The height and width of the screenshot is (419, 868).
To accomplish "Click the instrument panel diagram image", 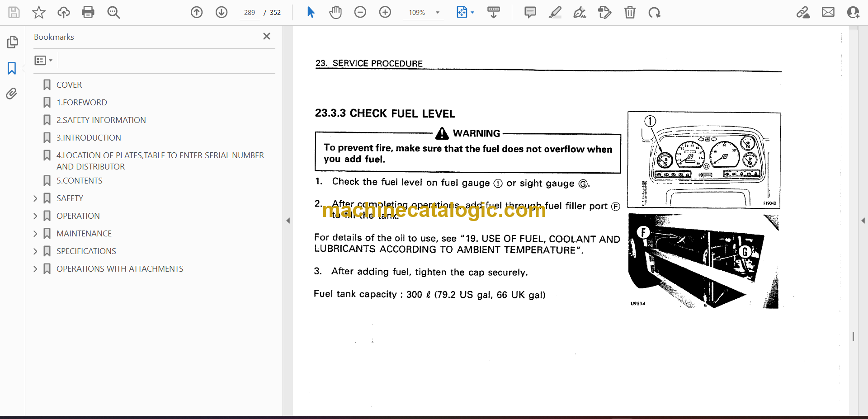I will 704,160.
